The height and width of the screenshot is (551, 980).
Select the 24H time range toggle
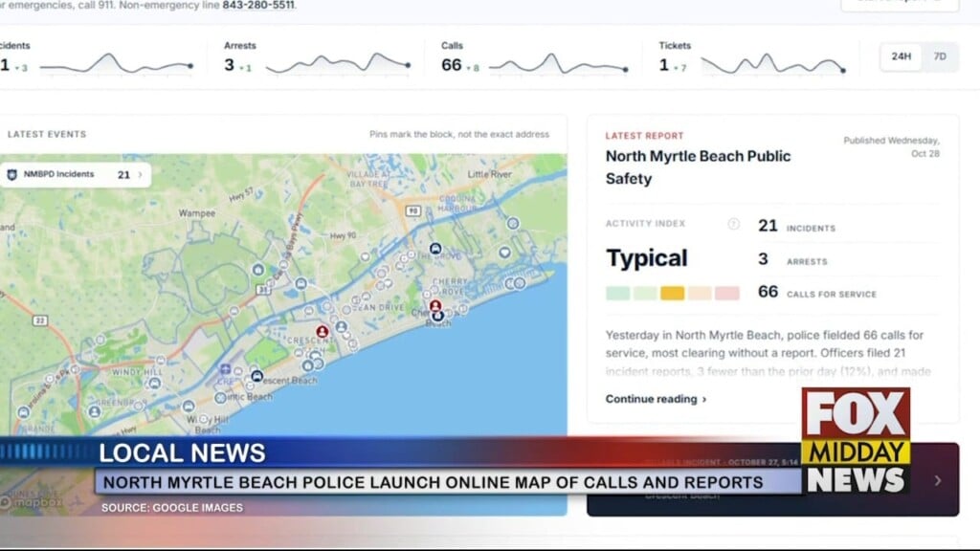(901, 56)
